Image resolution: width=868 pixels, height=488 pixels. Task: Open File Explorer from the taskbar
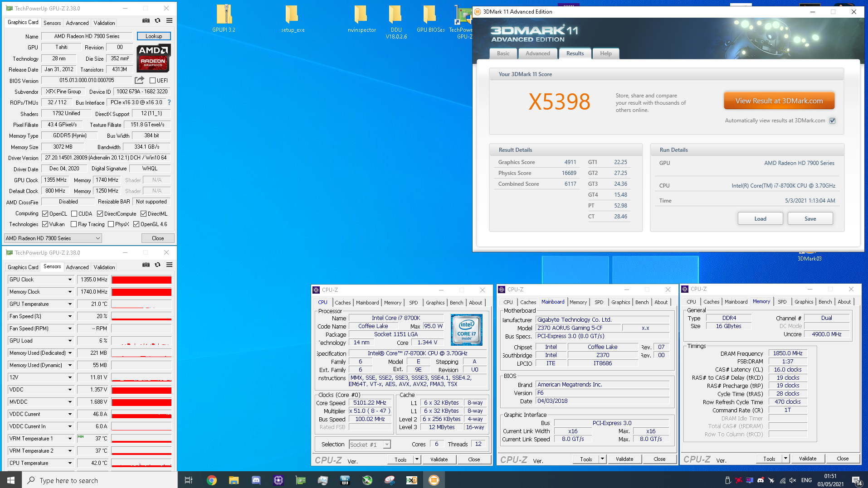pyautogui.click(x=234, y=480)
